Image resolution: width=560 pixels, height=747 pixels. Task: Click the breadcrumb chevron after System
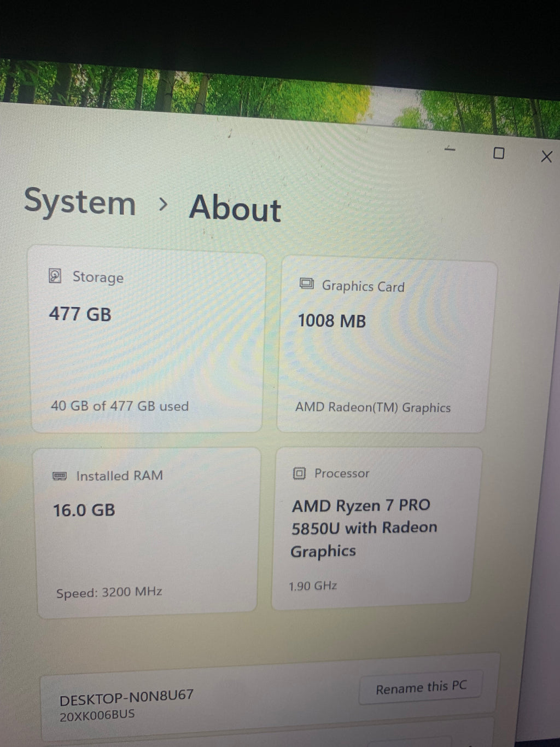coord(163,205)
